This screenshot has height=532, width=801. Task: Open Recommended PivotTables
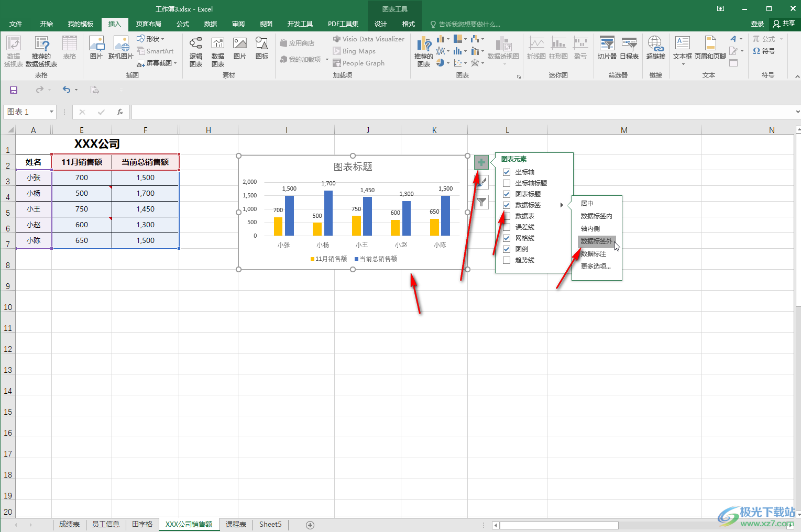tap(41, 51)
